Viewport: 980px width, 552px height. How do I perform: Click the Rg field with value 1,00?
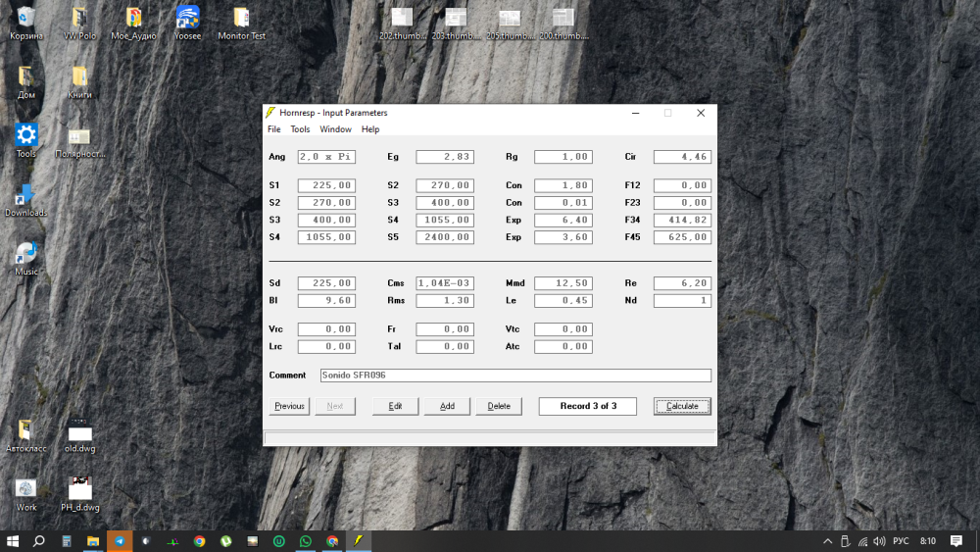tap(563, 157)
